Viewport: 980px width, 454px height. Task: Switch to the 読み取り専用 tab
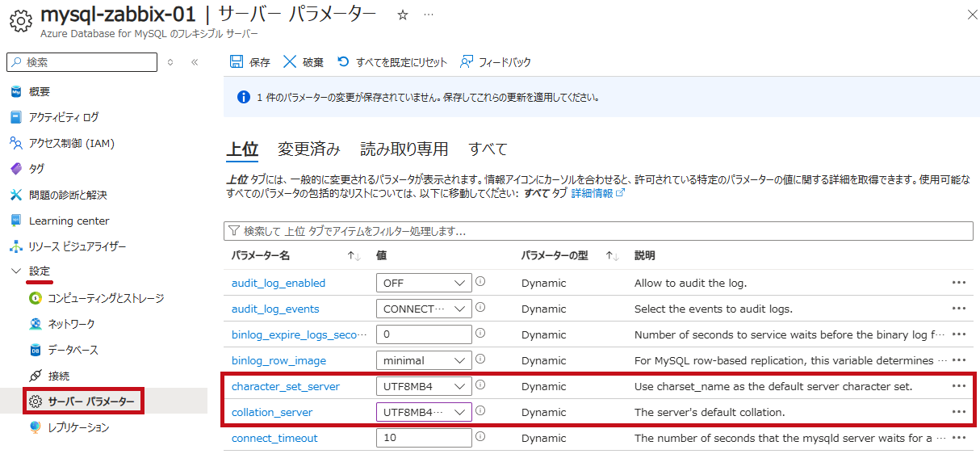[x=404, y=149]
